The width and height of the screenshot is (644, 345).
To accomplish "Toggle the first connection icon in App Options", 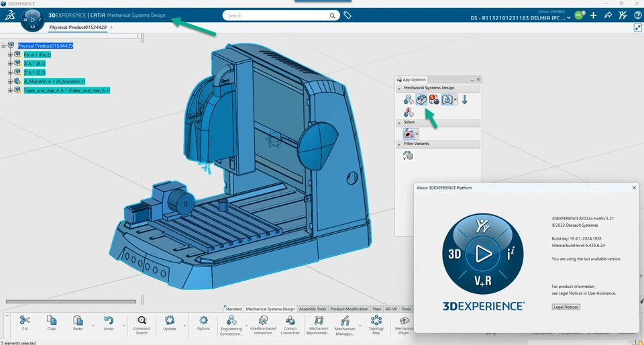I will point(409,99).
